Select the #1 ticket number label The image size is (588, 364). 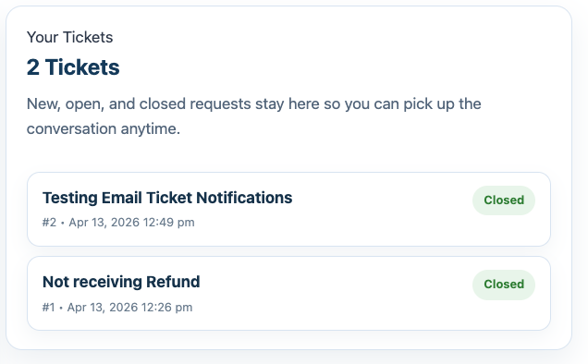point(48,308)
